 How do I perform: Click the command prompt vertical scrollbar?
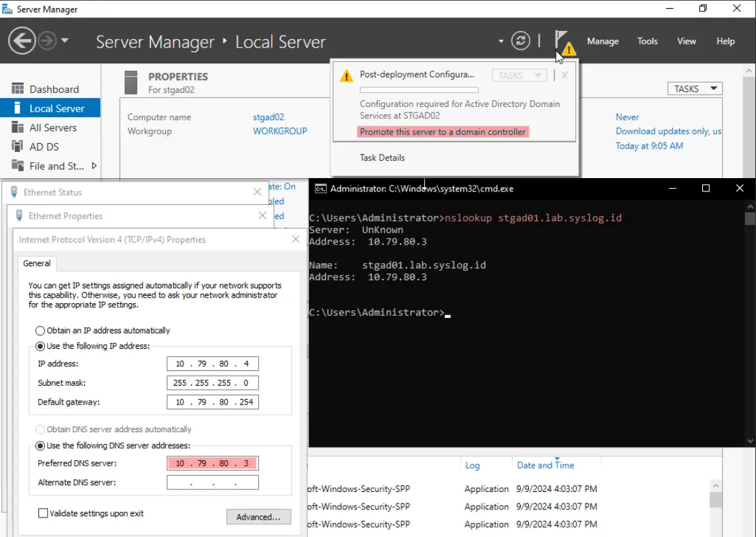tap(750, 323)
